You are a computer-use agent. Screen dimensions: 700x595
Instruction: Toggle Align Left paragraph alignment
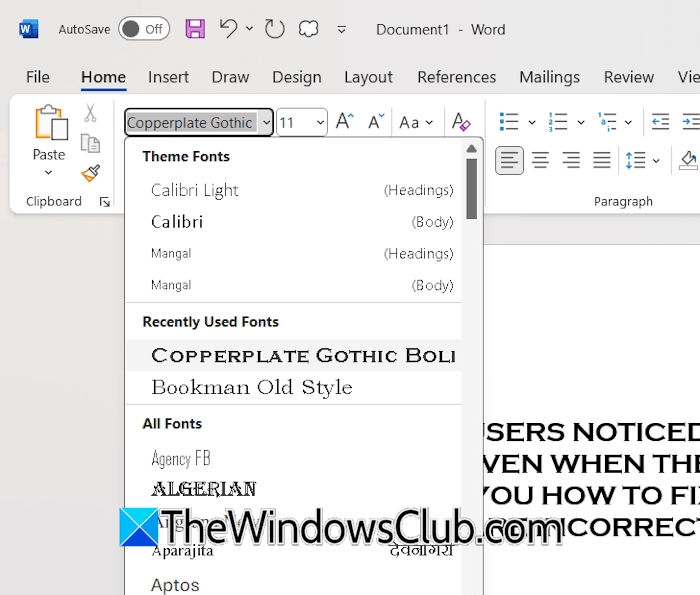[x=509, y=160]
